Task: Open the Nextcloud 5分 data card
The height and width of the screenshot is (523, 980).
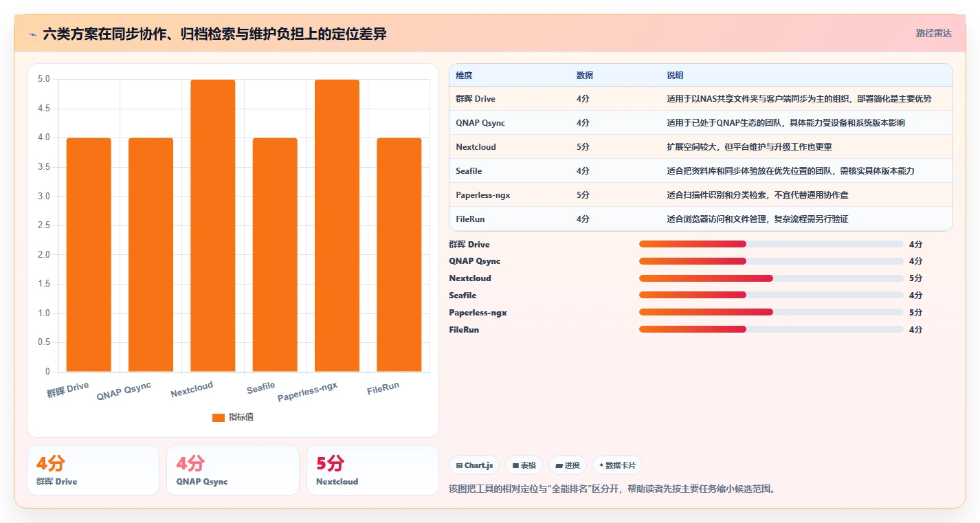Action: click(x=372, y=470)
